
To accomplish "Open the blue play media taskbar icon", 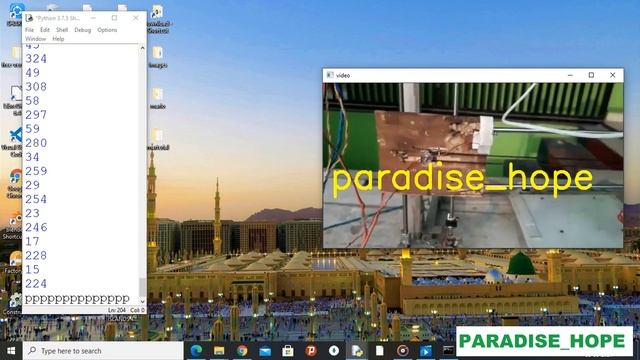I will point(426,351).
